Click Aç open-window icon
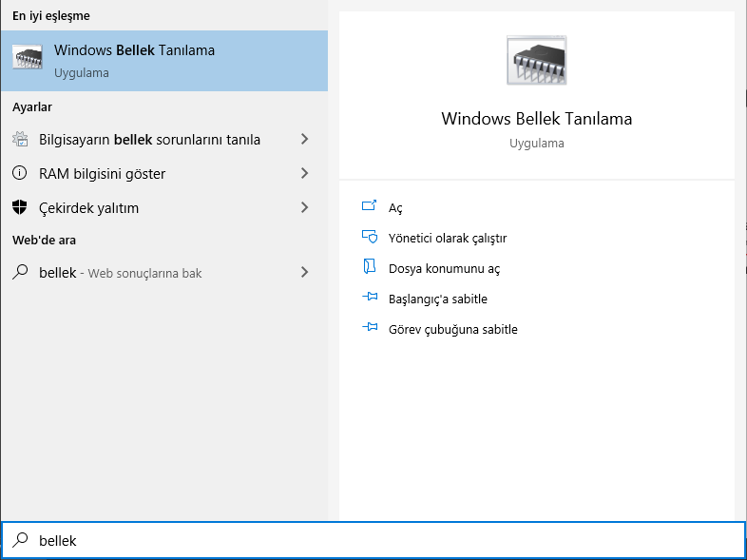Viewport: 747px width, 560px height. point(369,205)
